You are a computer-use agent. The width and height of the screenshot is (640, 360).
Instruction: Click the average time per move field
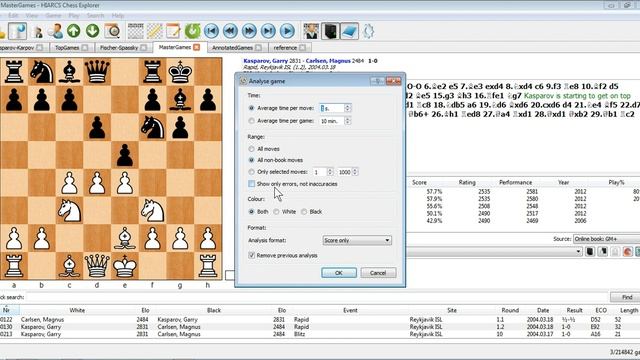coord(332,108)
